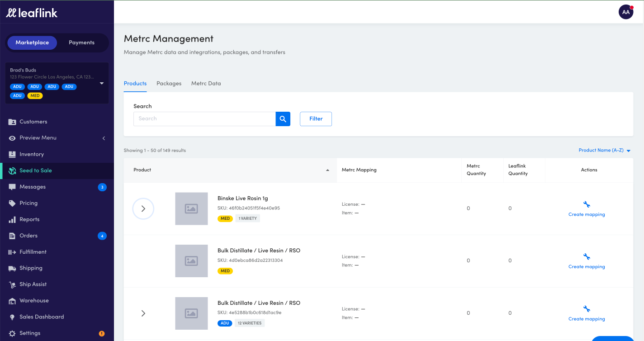Open the Product Name (A-Z) sort dropdown
Image resolution: width=644 pixels, height=341 pixels.
point(605,150)
